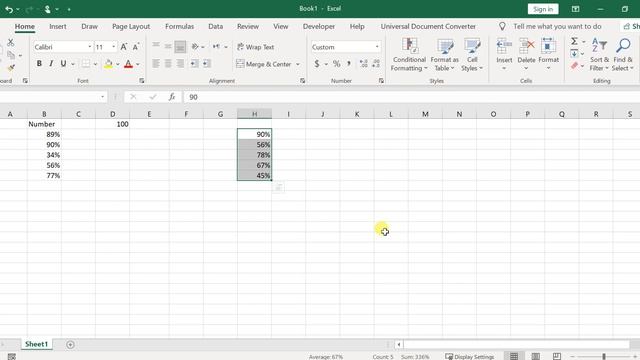Apply the yellow Fill Color bucket
The height and width of the screenshot is (360, 640).
pyautogui.click(x=108, y=64)
